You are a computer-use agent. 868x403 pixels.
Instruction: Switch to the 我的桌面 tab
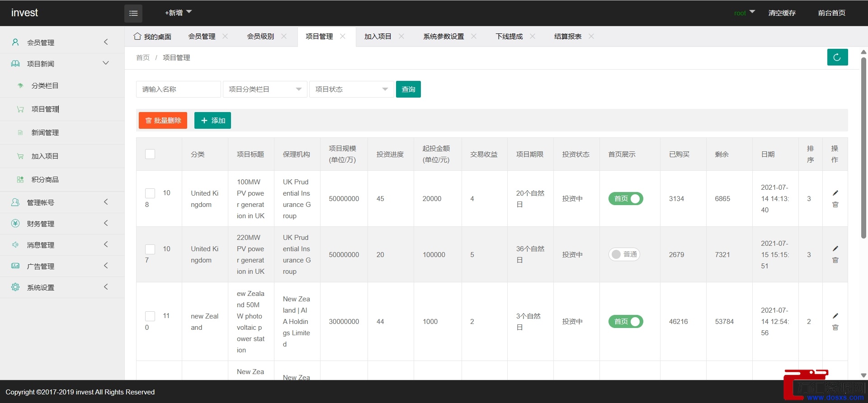point(152,37)
